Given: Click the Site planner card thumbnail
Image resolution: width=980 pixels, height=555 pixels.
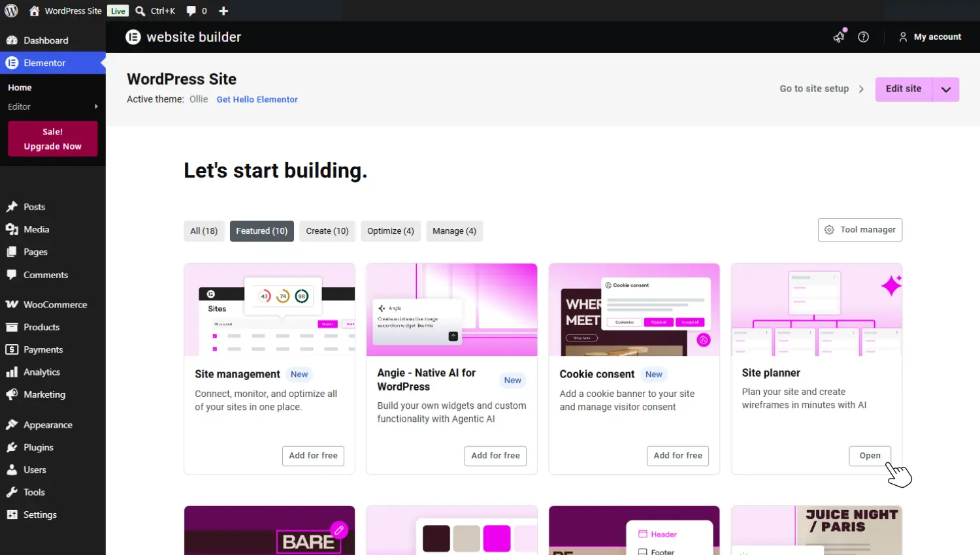Looking at the screenshot, I should tap(817, 309).
